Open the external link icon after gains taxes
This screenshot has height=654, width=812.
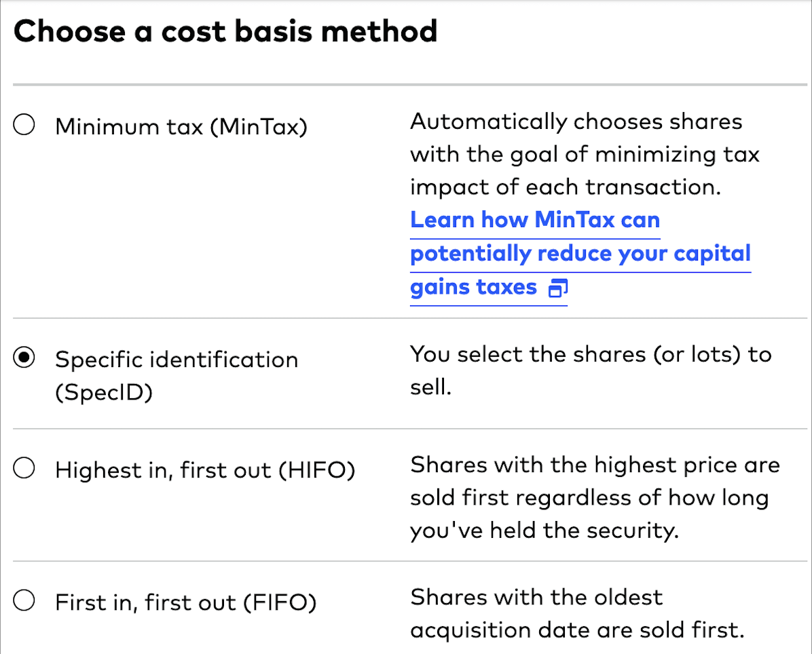558,288
